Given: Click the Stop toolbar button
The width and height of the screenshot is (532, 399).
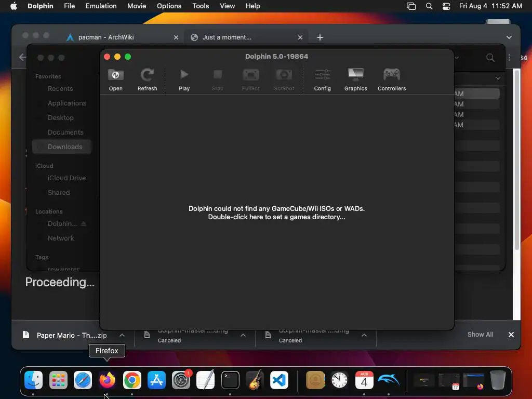Looking at the screenshot, I should click(x=218, y=79).
